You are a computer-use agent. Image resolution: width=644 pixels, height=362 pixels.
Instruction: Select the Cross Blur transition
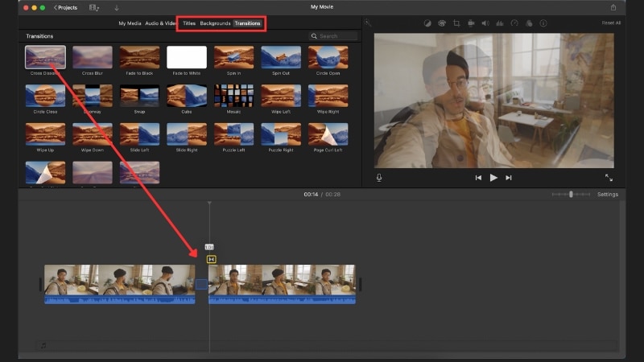[93, 57]
